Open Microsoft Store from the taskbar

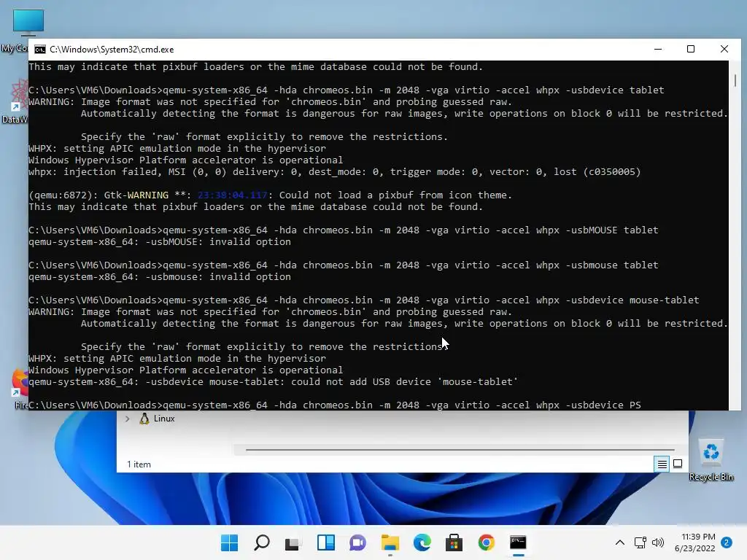coord(454,542)
